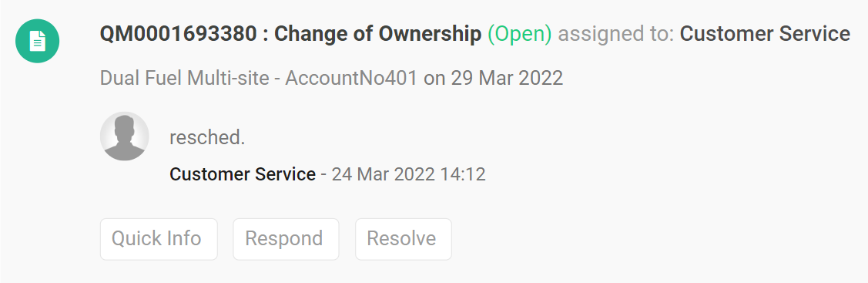Screen dimensions: 868x283
Task: Click assignee Customer Service in the header
Action: coord(765,35)
